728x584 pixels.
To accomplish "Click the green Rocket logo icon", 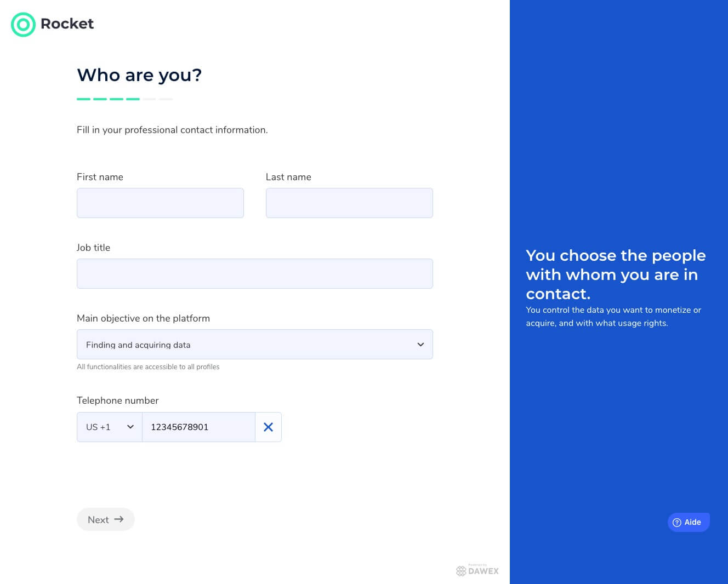I will click(23, 25).
